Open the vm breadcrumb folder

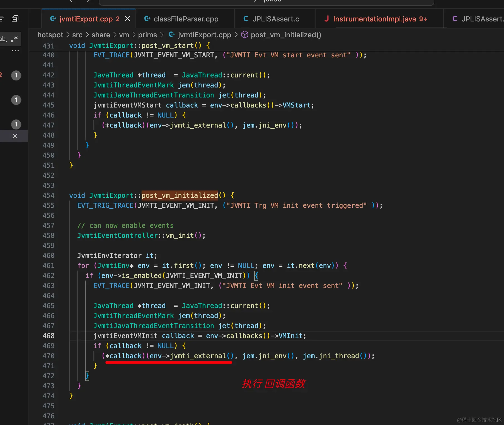[124, 35]
